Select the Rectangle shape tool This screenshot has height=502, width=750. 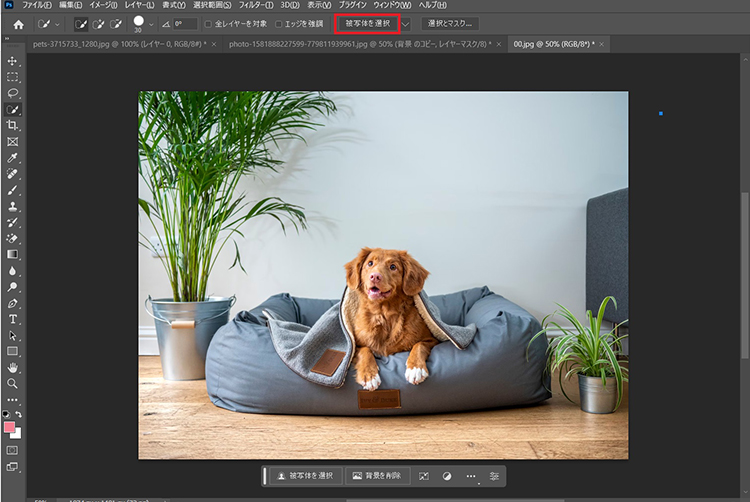(x=12, y=351)
